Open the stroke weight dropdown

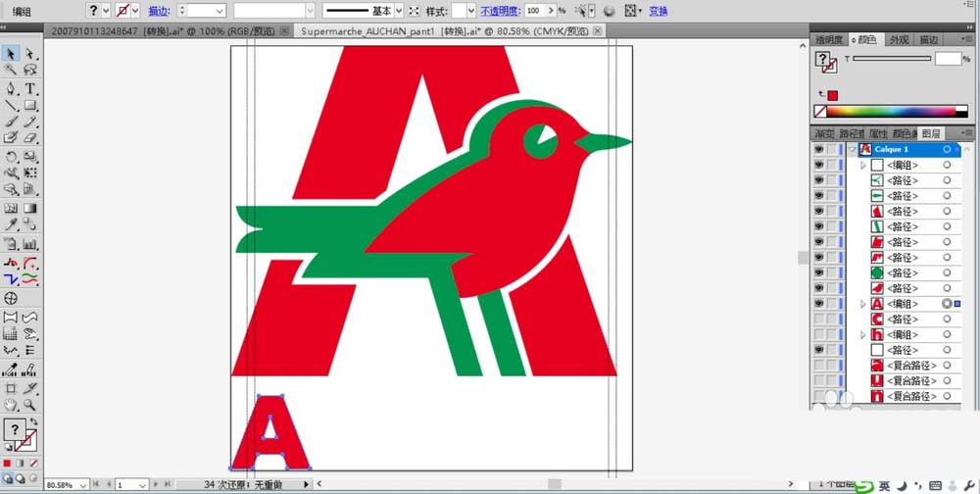pyautogui.click(x=220, y=11)
